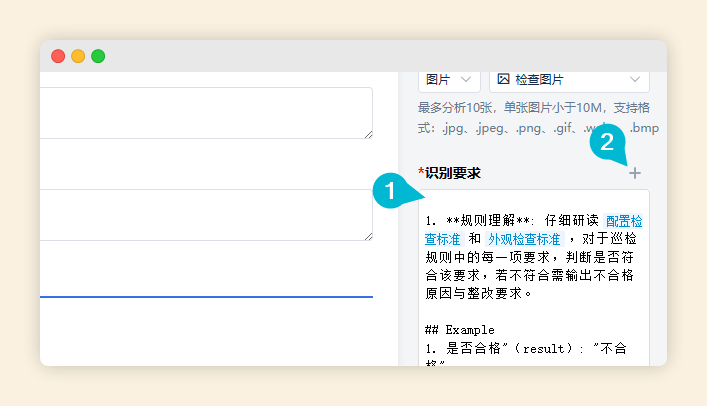
Task: Click the 识别要求 field label
Action: [450, 173]
